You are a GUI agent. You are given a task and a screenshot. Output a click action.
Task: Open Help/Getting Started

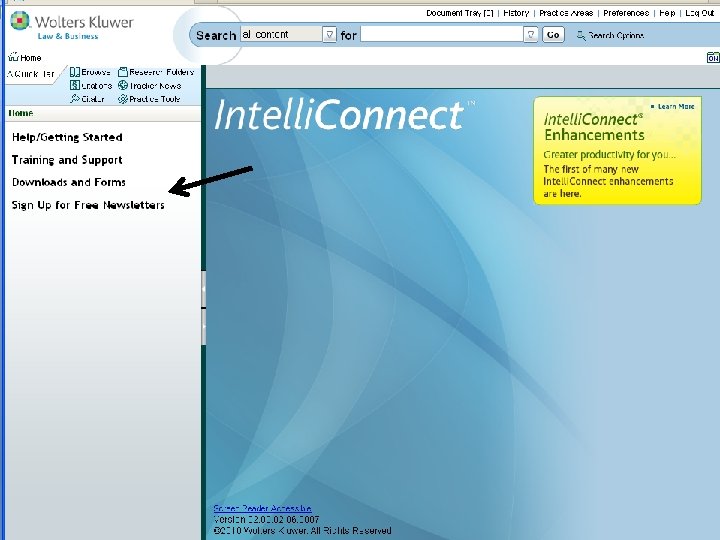click(67, 137)
